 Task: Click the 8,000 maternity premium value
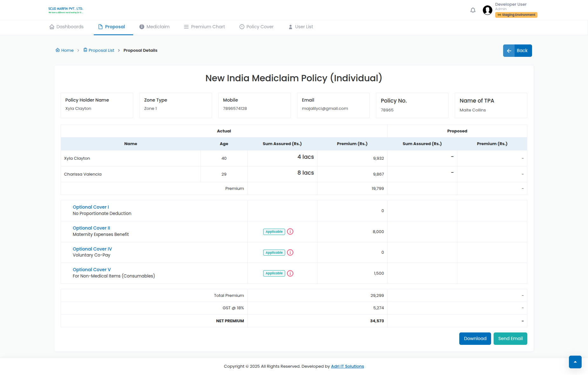tap(378, 231)
